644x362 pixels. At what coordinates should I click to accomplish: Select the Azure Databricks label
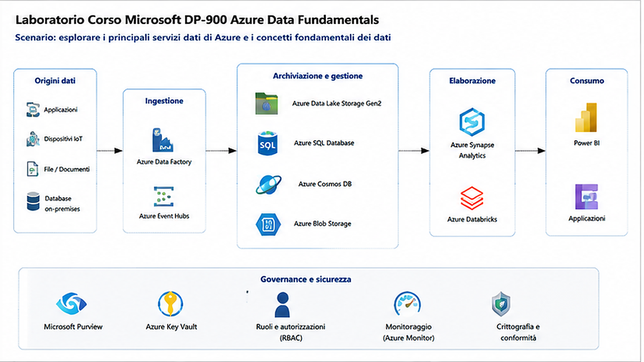472,220
